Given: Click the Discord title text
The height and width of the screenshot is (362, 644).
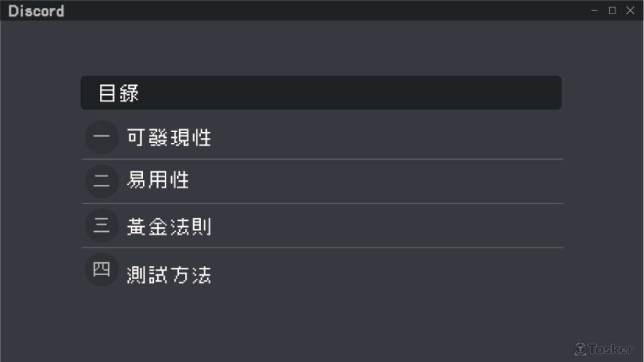Looking at the screenshot, I should point(36,11).
